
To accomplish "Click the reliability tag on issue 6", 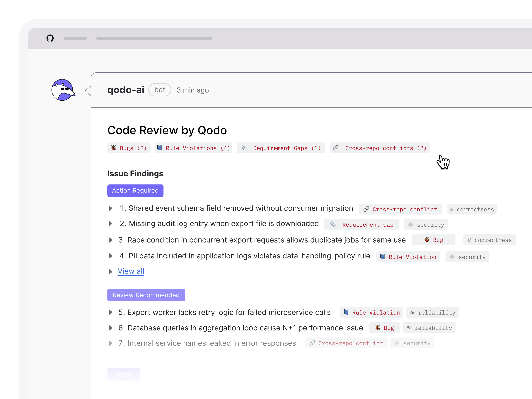I will pyautogui.click(x=429, y=328).
